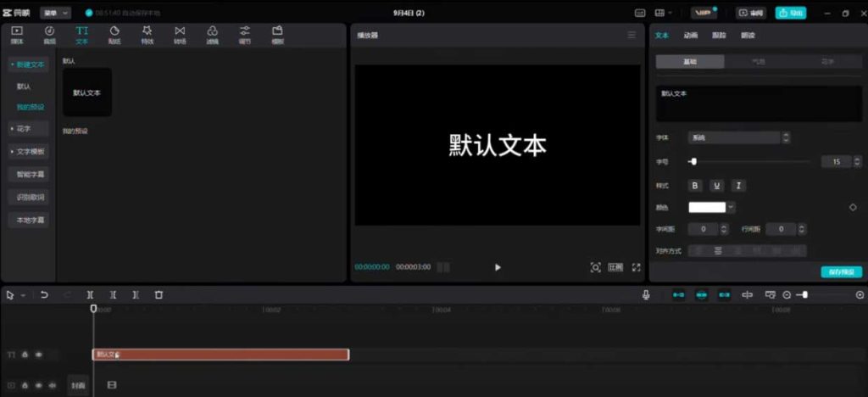Toggle auto-snap teal button in timeline

[x=702, y=295]
